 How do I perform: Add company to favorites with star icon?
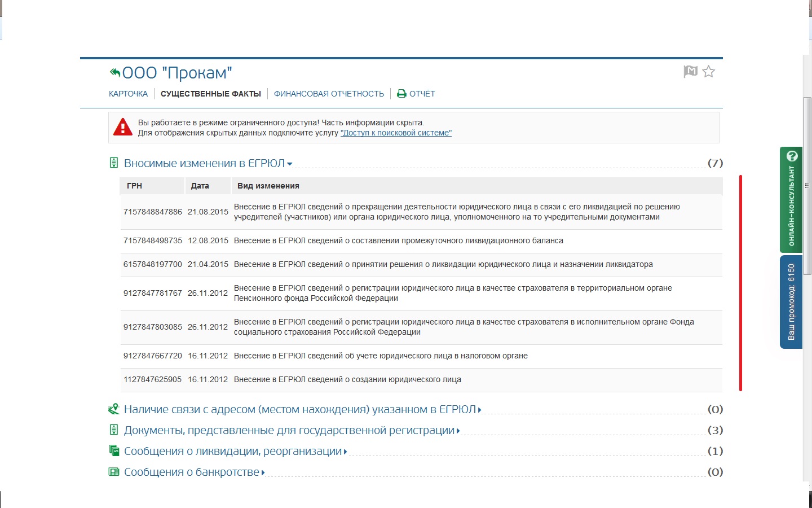pos(709,72)
